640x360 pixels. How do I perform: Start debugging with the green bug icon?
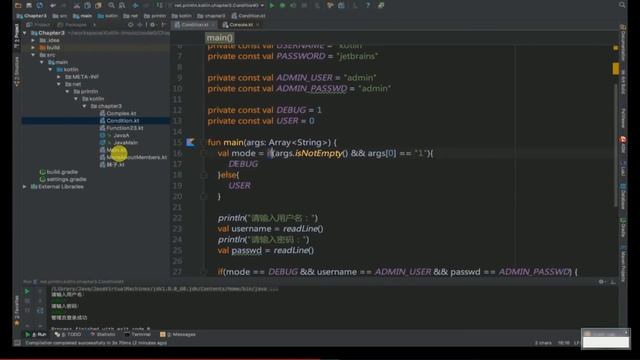tap(282, 5)
